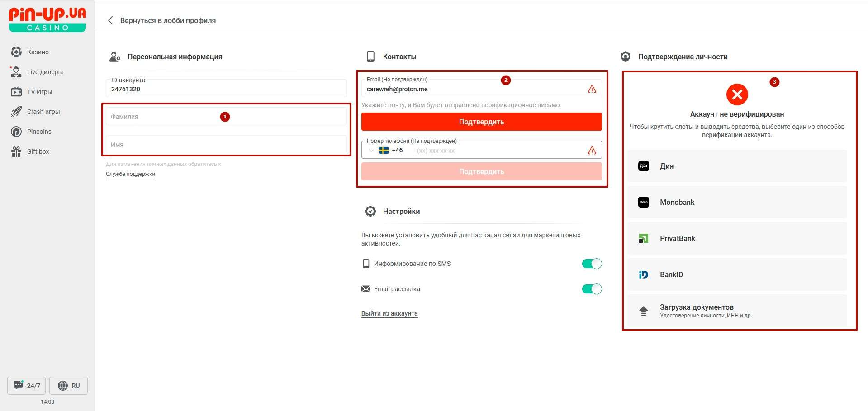Click the Gift box icon
The width and height of the screenshot is (868, 411).
click(x=16, y=151)
